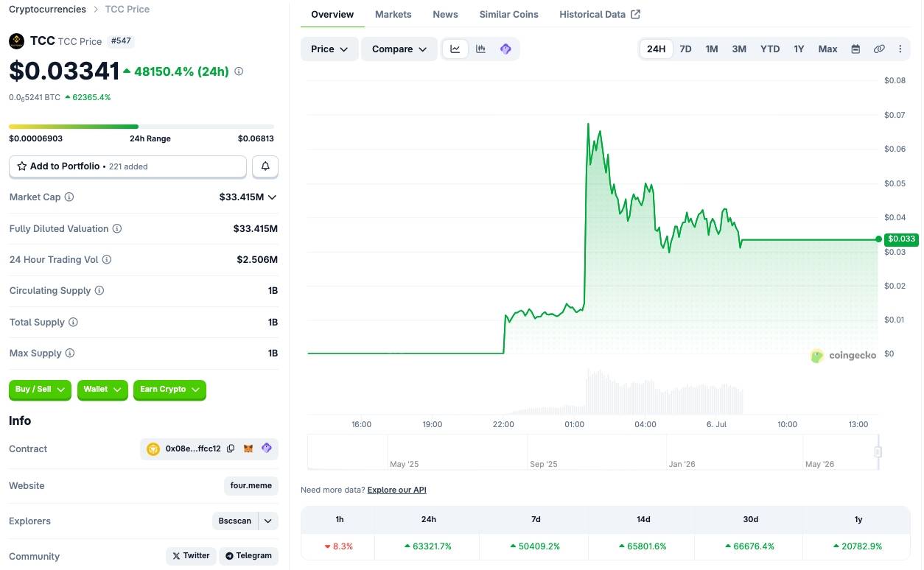Click the chart navigator range handle
The height and width of the screenshot is (570, 924).
(878, 451)
